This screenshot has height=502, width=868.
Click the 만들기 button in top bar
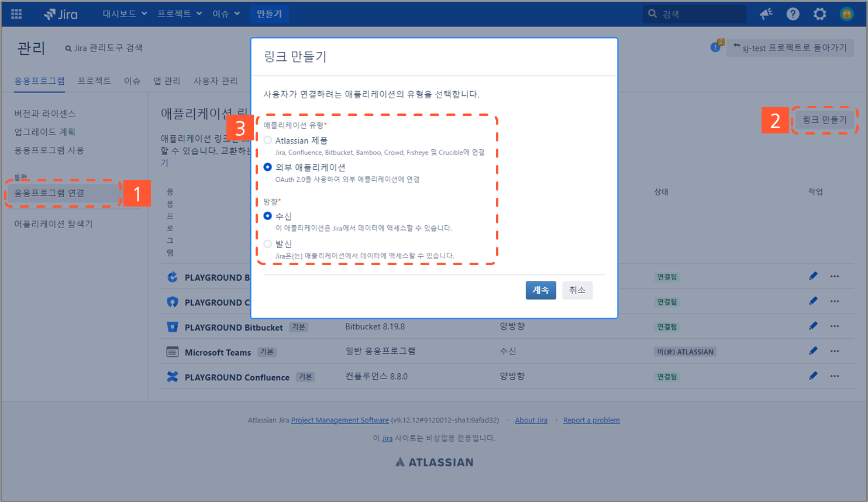pos(269,13)
